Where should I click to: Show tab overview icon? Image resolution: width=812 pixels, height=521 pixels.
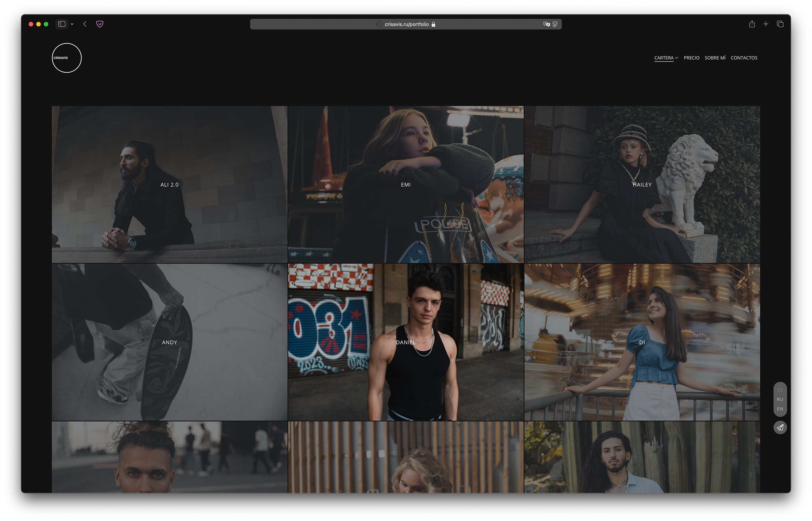pyautogui.click(x=780, y=24)
